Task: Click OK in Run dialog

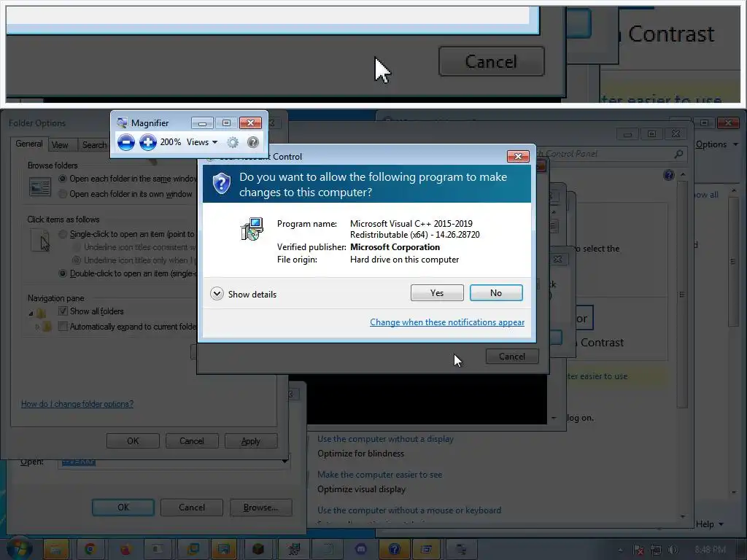Action: pos(123,507)
